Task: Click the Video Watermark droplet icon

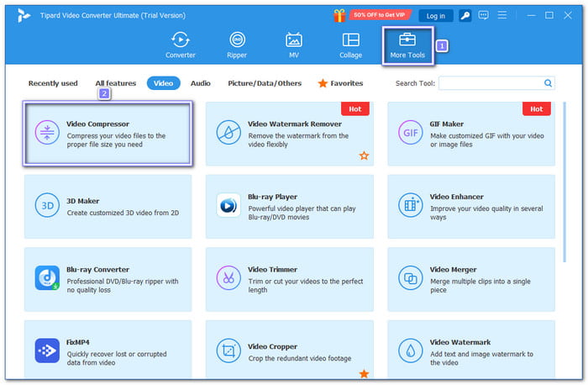Action: pos(410,351)
